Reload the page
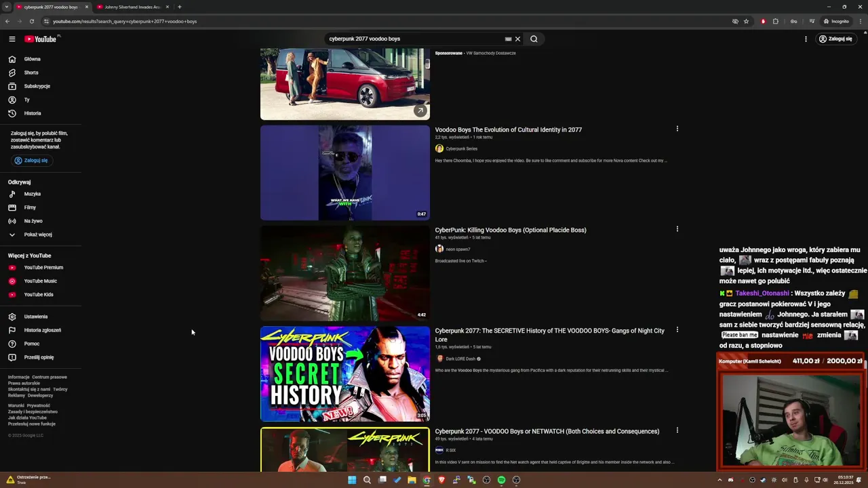The width and height of the screenshot is (868, 488). [31, 21]
